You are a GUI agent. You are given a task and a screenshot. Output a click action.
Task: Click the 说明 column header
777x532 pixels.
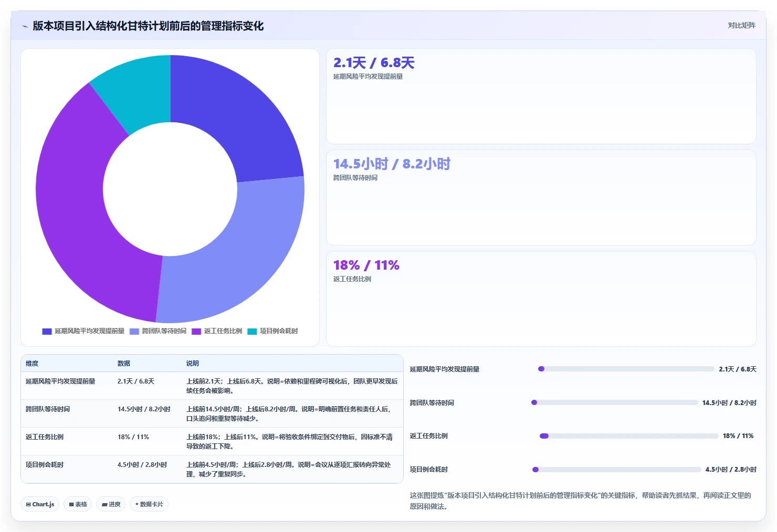coord(193,364)
